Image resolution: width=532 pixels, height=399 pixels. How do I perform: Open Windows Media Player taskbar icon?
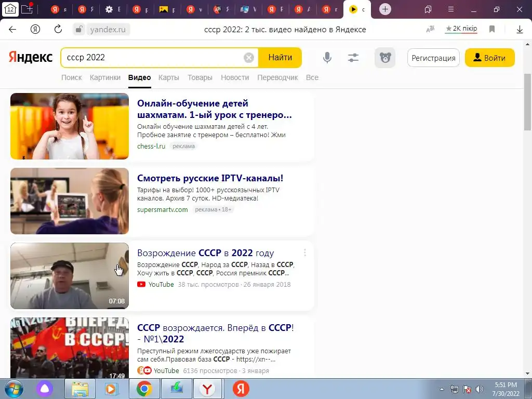[111, 389]
